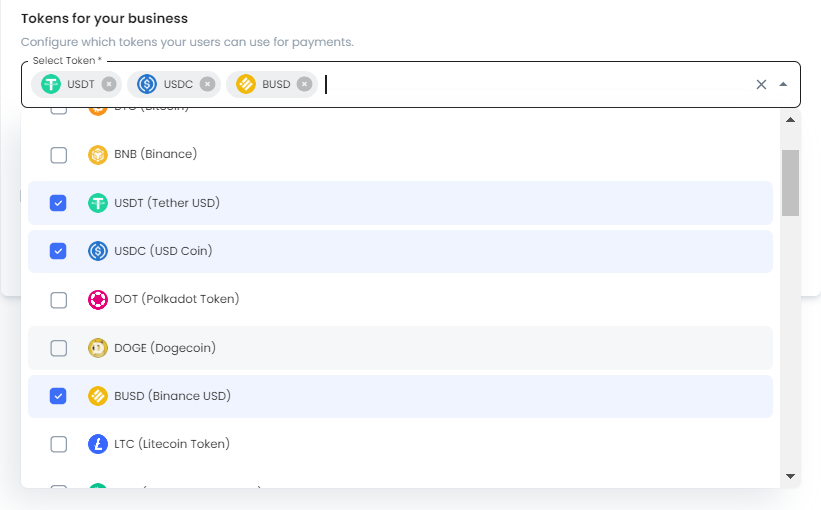This screenshot has height=510, width=821.
Task: Click the USDT chip label
Action: [x=81, y=84]
